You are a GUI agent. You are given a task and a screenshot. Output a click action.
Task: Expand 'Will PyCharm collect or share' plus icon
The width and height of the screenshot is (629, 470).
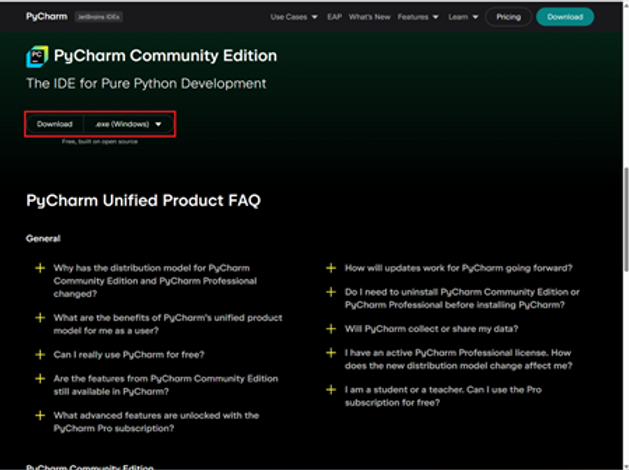(331, 329)
